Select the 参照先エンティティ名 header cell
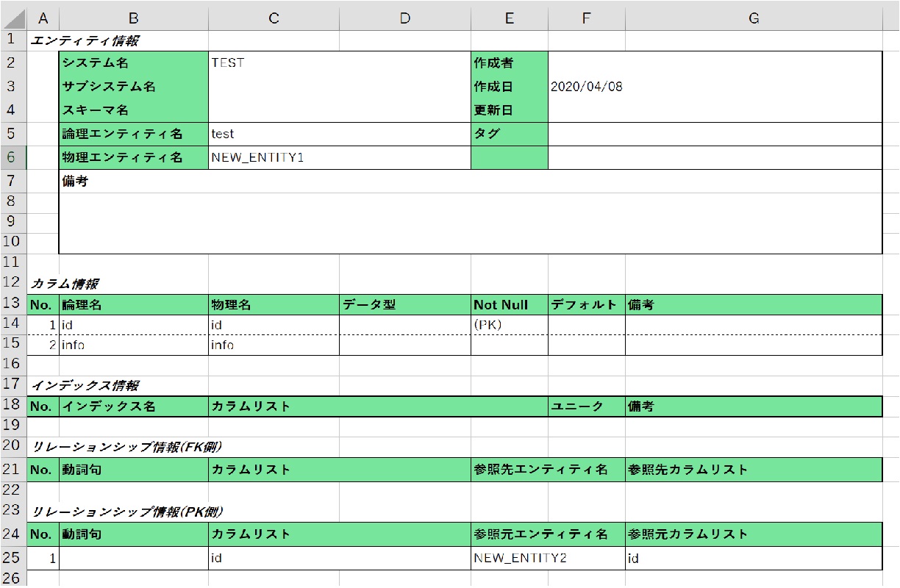The height and width of the screenshot is (588, 900). click(547, 470)
